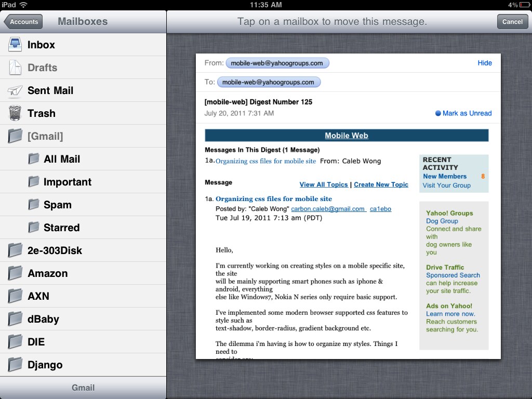This screenshot has width=532, height=399.
Task: Tap the 11:35 AM status bar clock
Action: click(x=265, y=5)
